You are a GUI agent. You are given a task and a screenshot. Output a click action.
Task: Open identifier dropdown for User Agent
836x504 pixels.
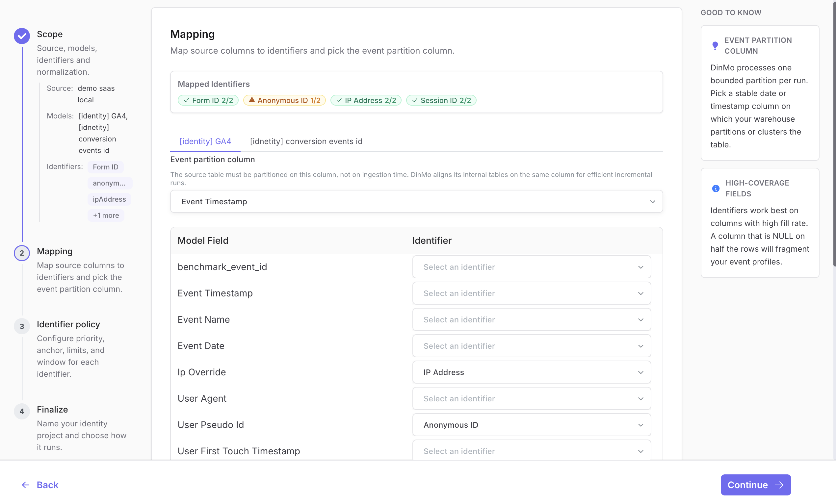pyautogui.click(x=531, y=398)
